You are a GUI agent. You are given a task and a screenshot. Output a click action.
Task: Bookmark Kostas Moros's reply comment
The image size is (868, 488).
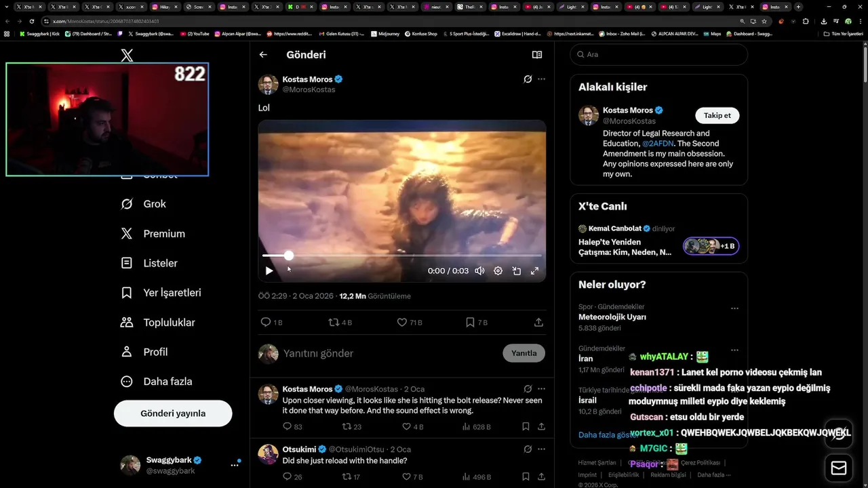(x=526, y=427)
